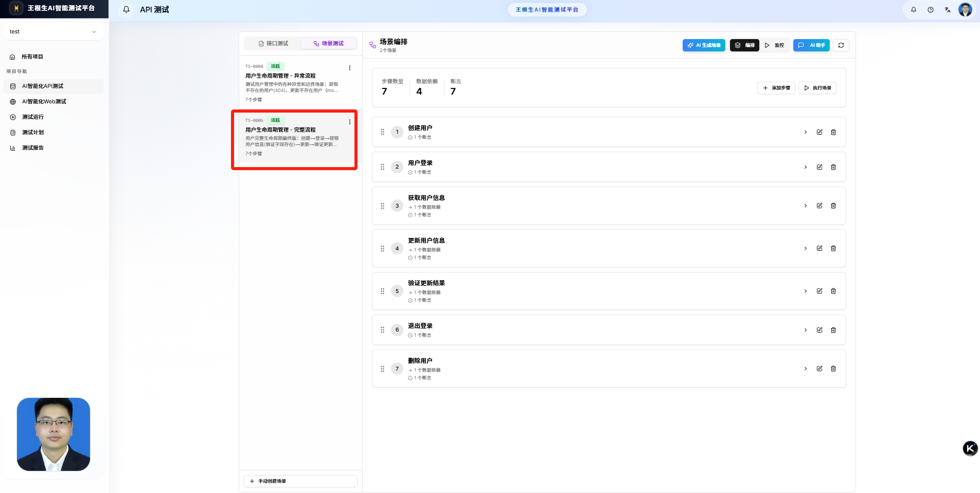
Task: Delete the 验证更新结果 step
Action: coord(833,291)
